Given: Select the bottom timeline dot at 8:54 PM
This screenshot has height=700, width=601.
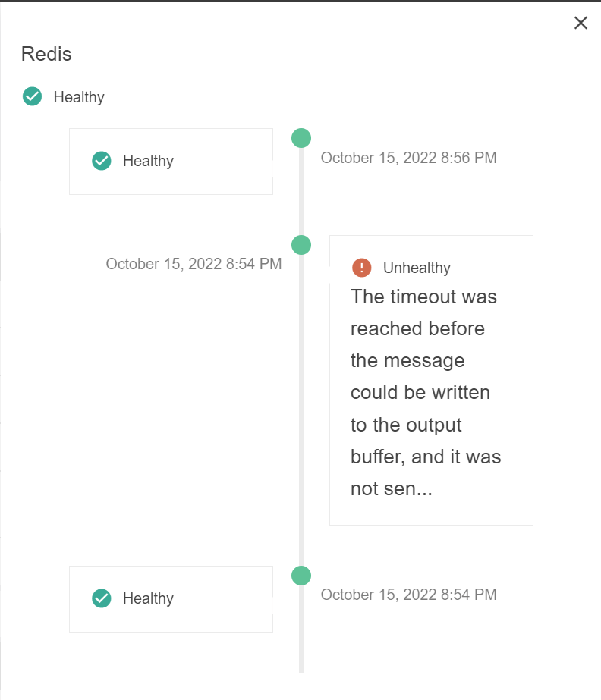Looking at the screenshot, I should [301, 576].
